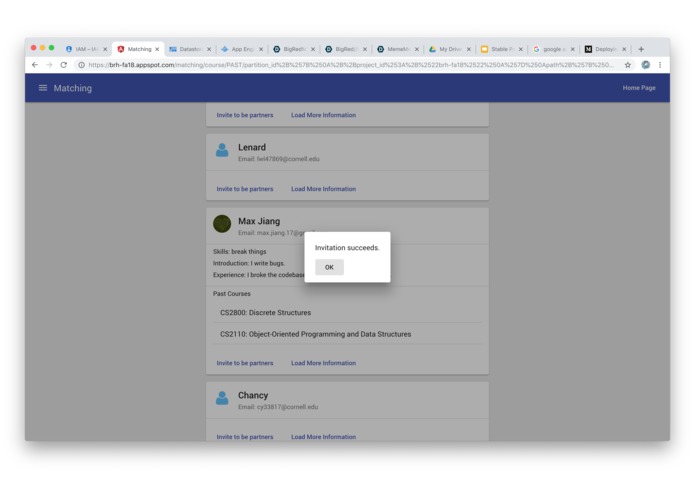Click the name Chancy
The width and height of the screenshot is (695, 494).
point(253,395)
